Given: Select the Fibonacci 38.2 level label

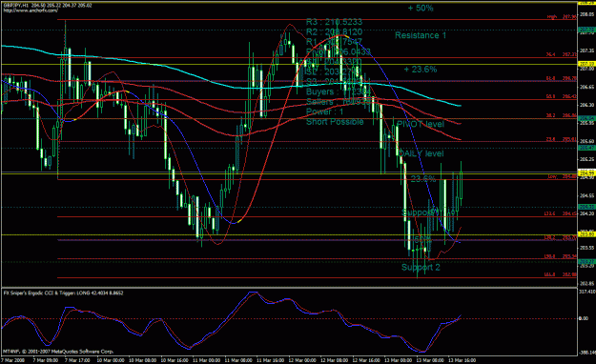Looking at the screenshot, I should point(551,115).
